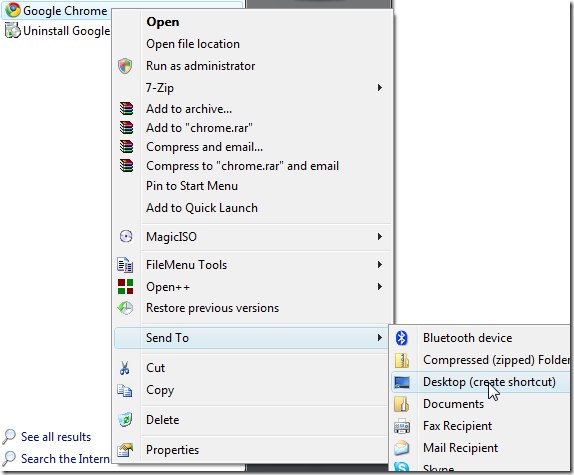
Task: Select Add to "chrome.rar" entry
Action: coord(253,128)
